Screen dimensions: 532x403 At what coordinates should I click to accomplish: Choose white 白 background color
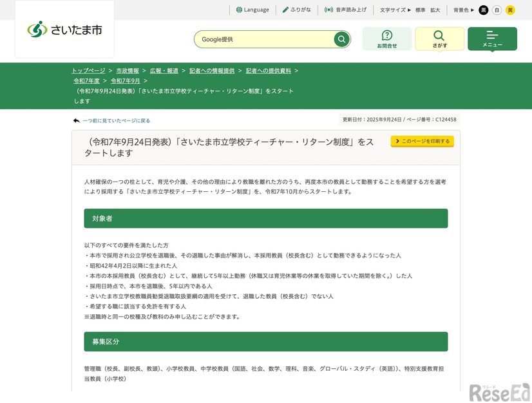497,10
